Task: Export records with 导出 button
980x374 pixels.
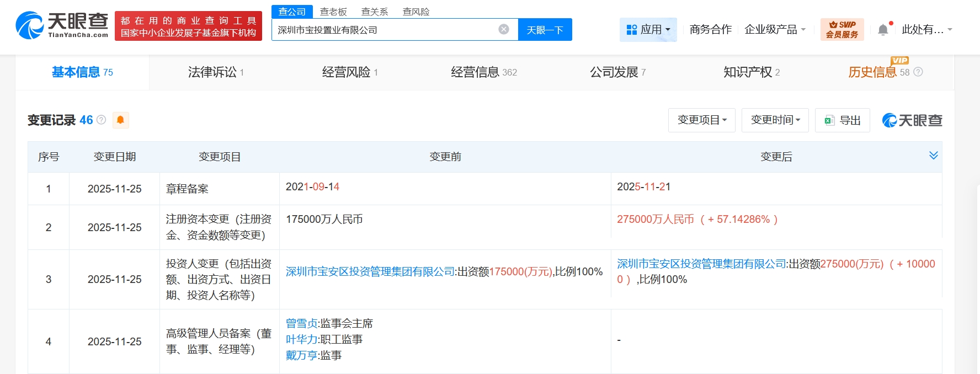Action: 842,120
